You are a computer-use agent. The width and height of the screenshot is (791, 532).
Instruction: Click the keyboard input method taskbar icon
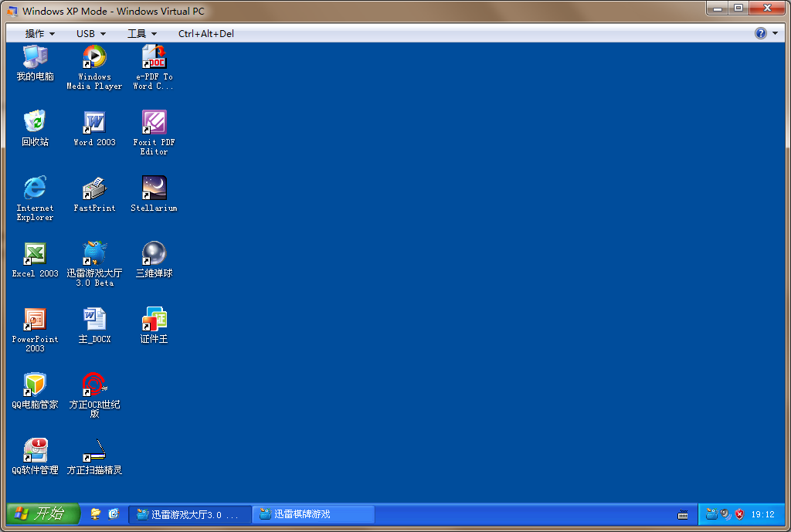[683, 515]
